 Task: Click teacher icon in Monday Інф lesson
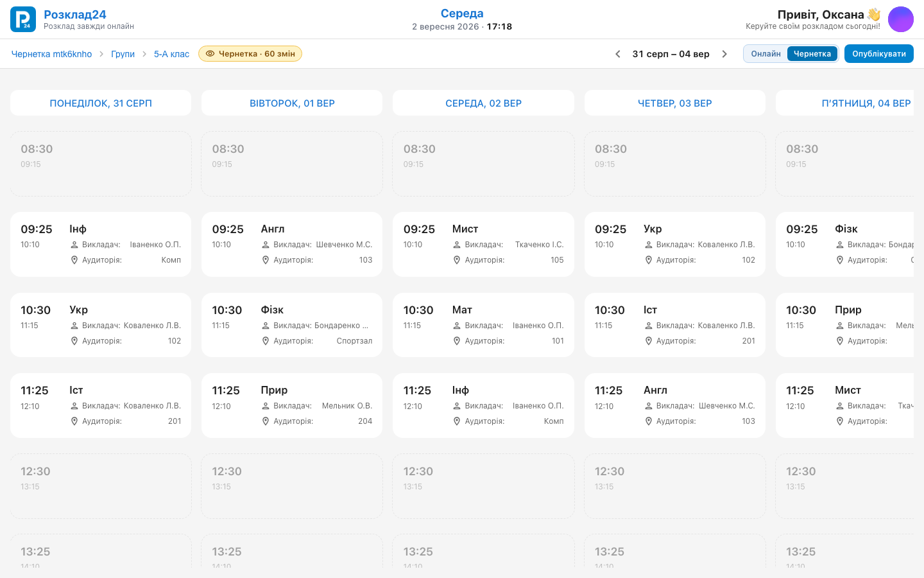[x=74, y=245]
